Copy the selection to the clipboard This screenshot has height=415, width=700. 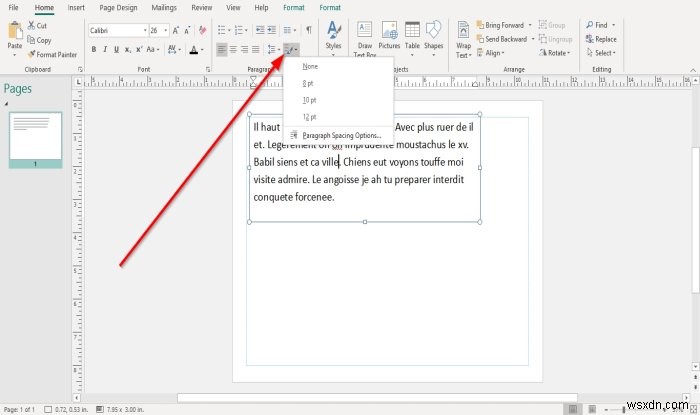pyautogui.click(x=39, y=40)
